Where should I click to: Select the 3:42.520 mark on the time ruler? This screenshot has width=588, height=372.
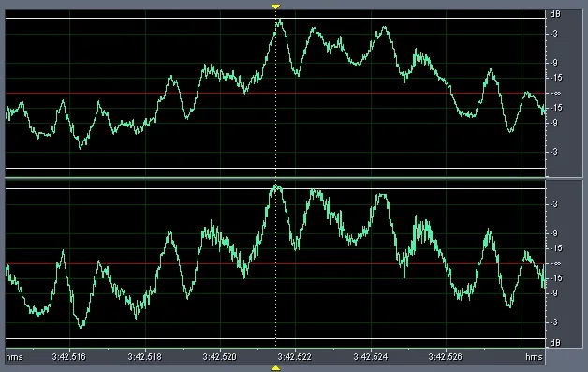click(220, 357)
